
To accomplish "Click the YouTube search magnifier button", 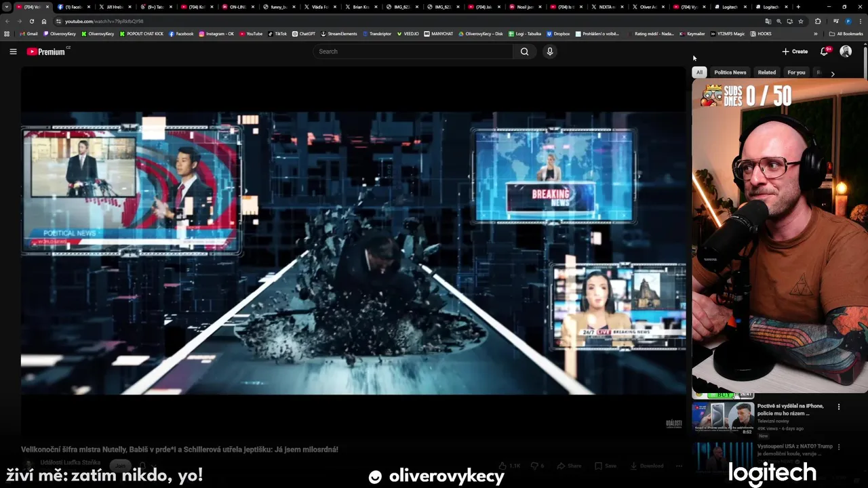I will [x=524, y=52].
